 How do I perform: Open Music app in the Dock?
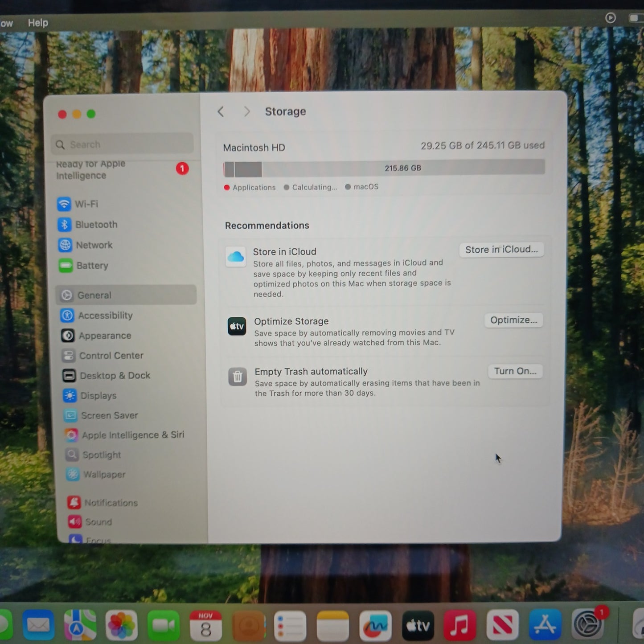coord(459,625)
